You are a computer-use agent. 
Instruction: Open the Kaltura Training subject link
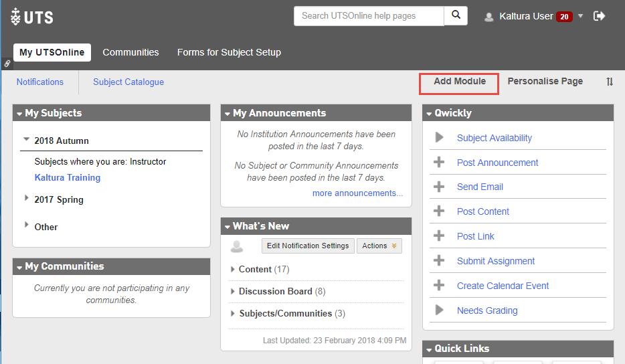(x=68, y=177)
